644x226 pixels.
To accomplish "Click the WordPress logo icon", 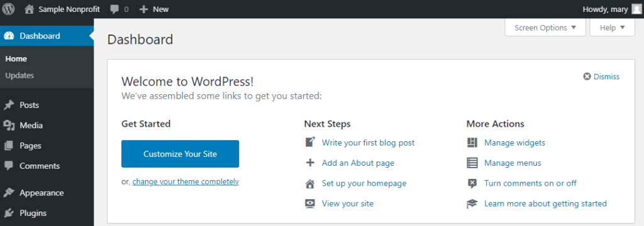I will tap(9, 9).
